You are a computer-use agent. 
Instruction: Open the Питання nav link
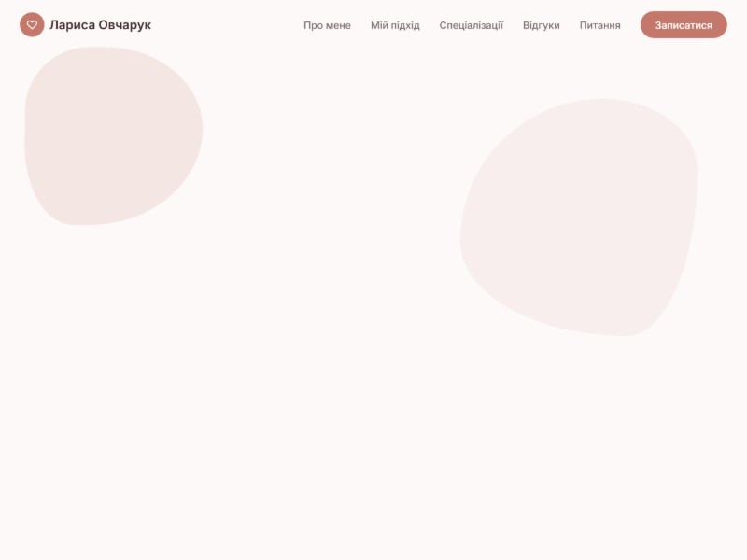pos(599,25)
